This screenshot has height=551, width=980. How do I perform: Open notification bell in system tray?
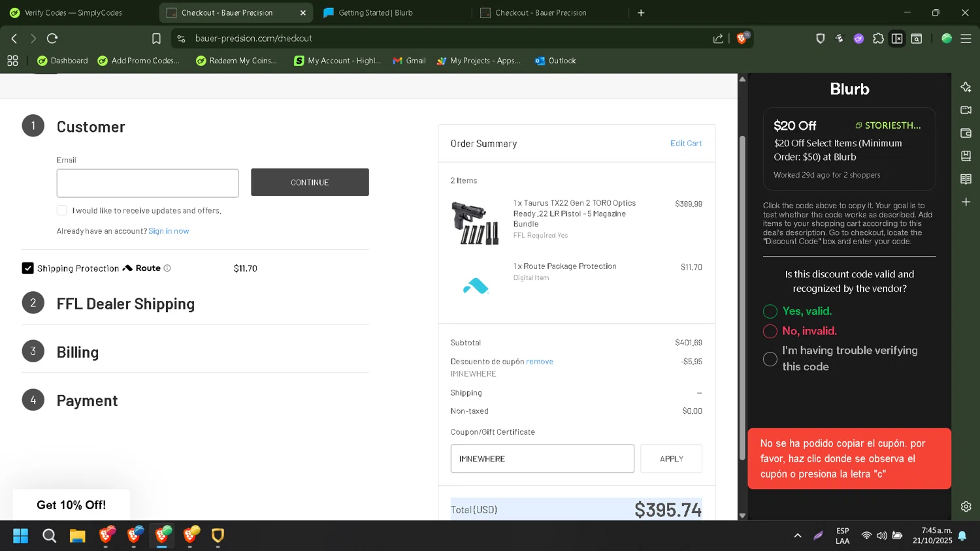(962, 536)
